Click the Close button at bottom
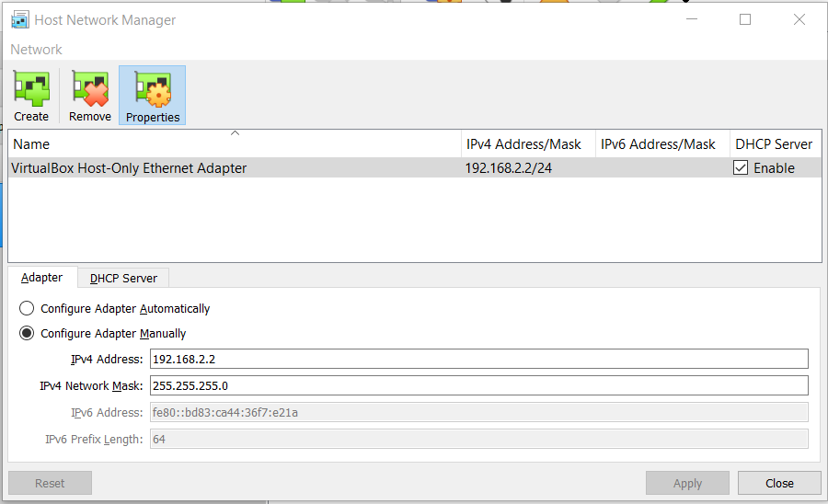This screenshot has height=504, width=828. point(779,483)
